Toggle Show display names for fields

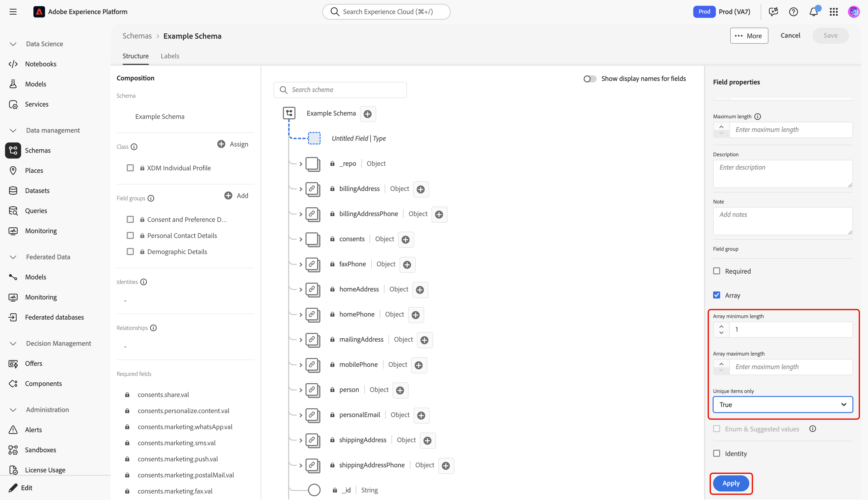click(590, 79)
